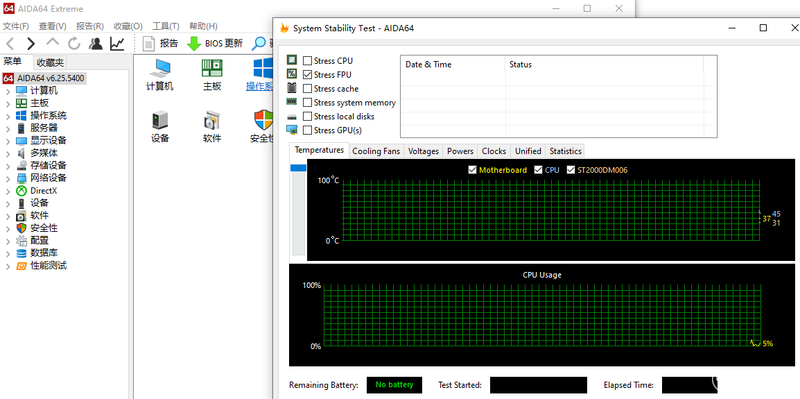Select the 收藏夹 favorites panel tab
800x399 pixels.
[x=51, y=62]
